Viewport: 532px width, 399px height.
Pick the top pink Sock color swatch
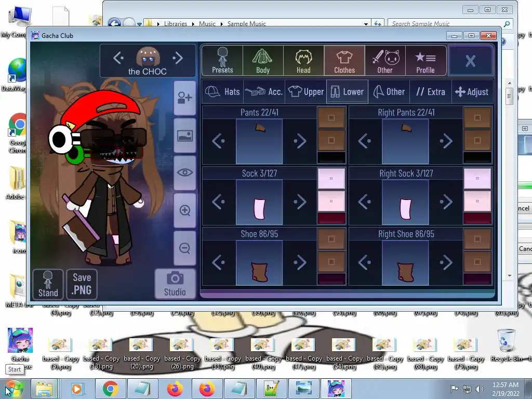tap(331, 179)
